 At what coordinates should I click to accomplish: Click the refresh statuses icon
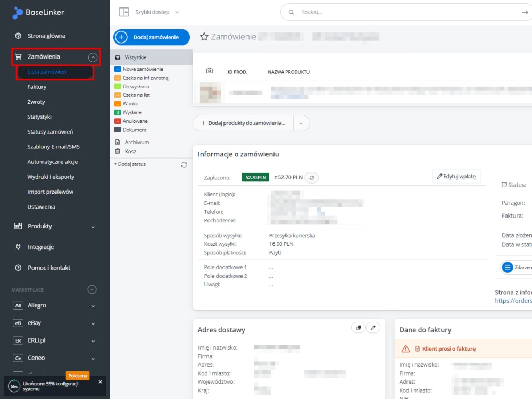pyautogui.click(x=184, y=164)
